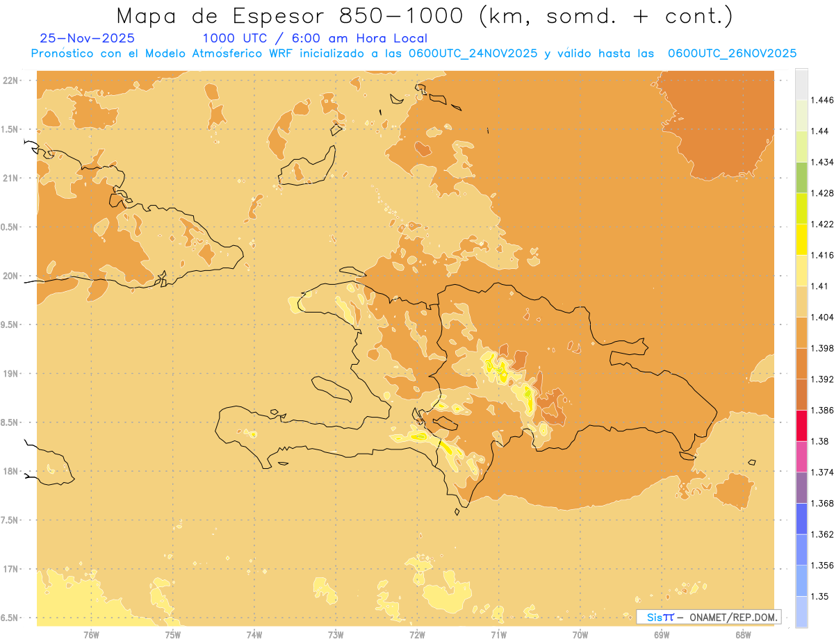834x644 pixels.
Task: Pick the tan legend swatch between 1.404 and 1.41
Action: click(801, 302)
